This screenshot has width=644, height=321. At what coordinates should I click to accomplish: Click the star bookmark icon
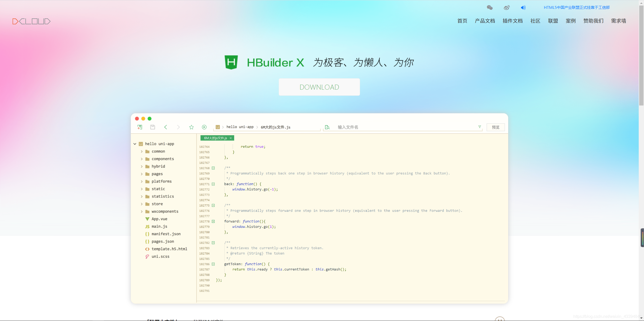coord(191,127)
